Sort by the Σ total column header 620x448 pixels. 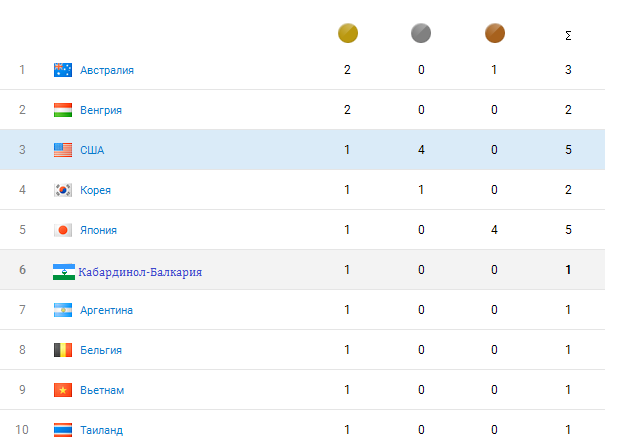[568, 36]
